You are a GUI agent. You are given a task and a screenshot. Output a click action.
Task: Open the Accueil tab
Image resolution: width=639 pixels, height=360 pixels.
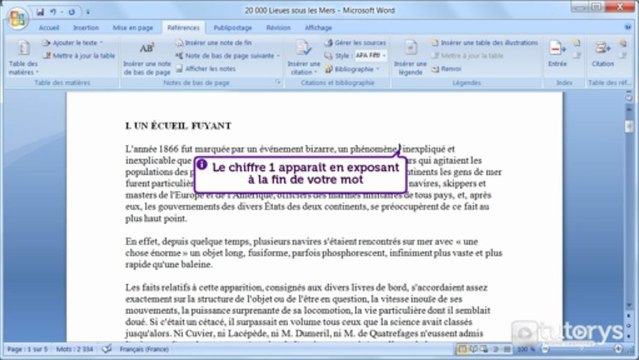(48, 28)
